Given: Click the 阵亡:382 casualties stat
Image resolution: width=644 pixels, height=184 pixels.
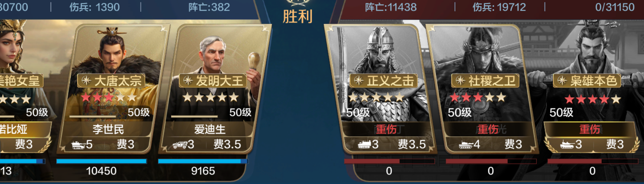Looking at the screenshot, I should 209,7.
